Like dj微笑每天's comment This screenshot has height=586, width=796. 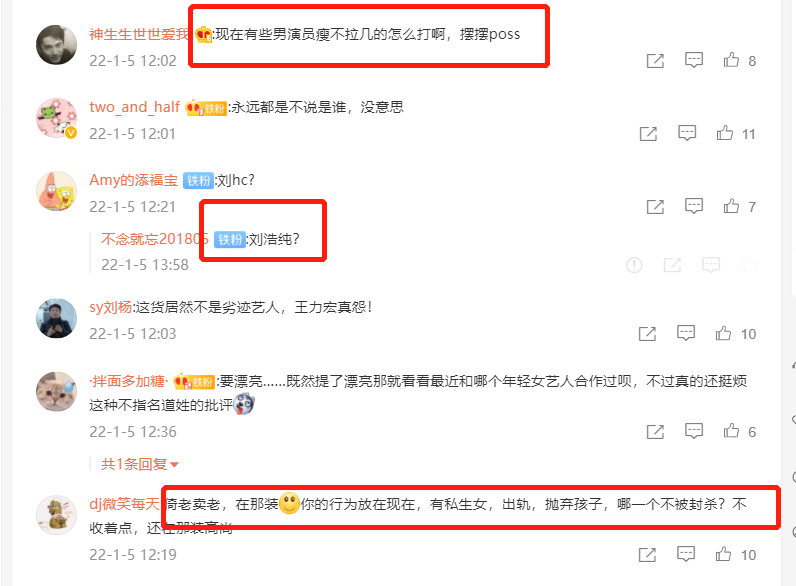coord(723,554)
